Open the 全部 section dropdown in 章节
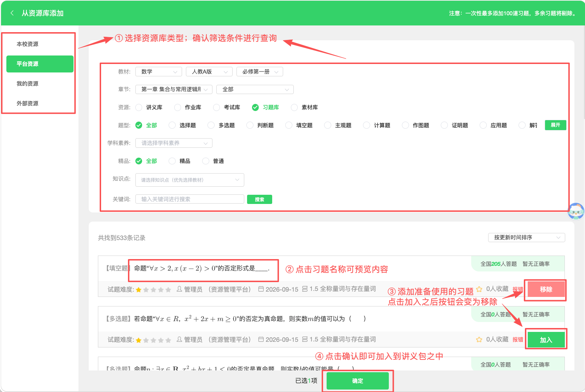 (255, 89)
